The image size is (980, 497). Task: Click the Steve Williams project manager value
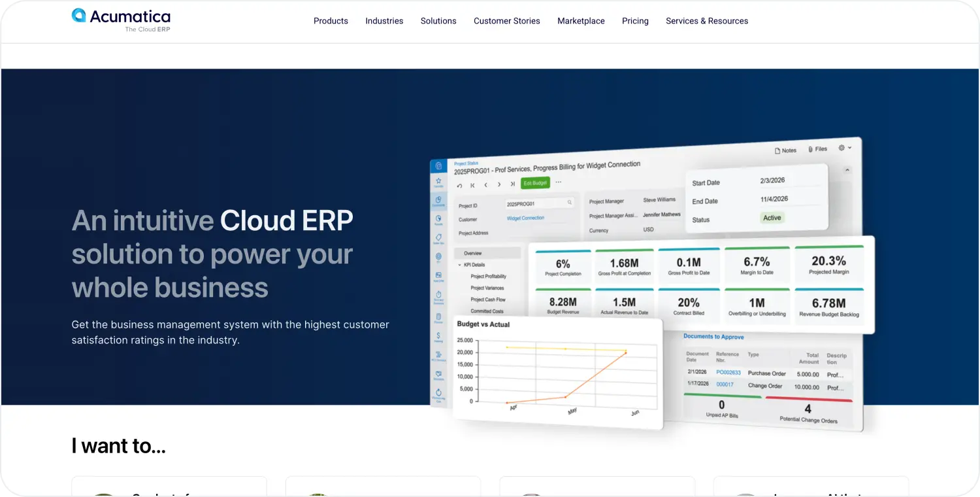point(659,199)
